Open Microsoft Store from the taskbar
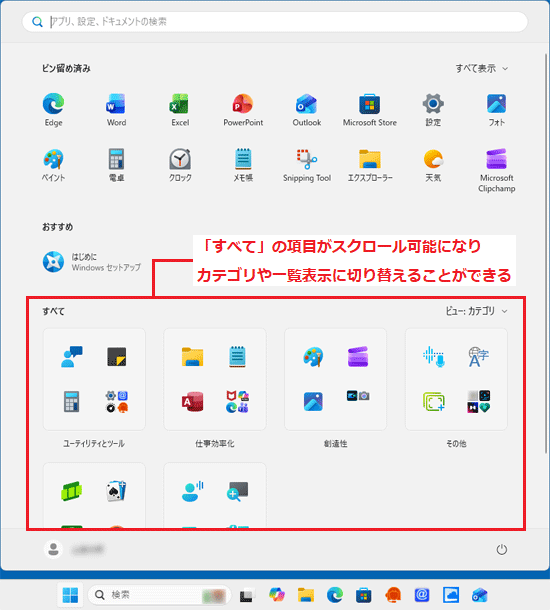550x610 pixels. coord(364,594)
